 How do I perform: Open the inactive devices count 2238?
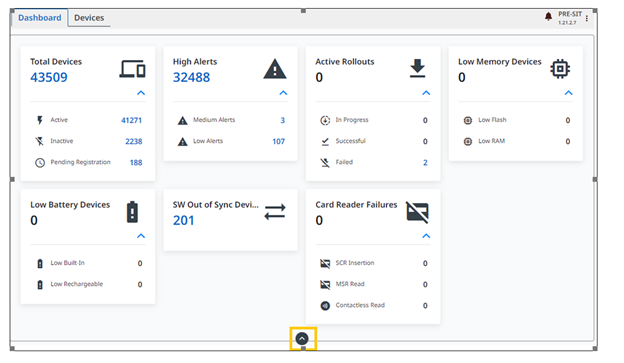pyautogui.click(x=134, y=141)
